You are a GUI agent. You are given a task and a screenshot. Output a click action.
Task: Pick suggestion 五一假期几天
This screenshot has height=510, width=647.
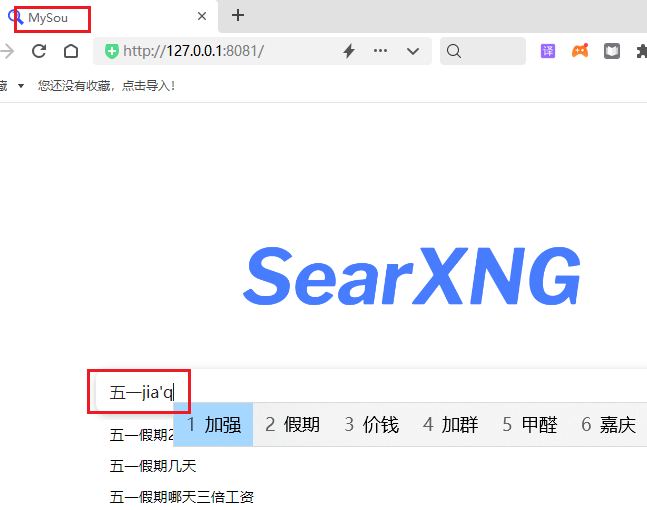[x=153, y=466]
